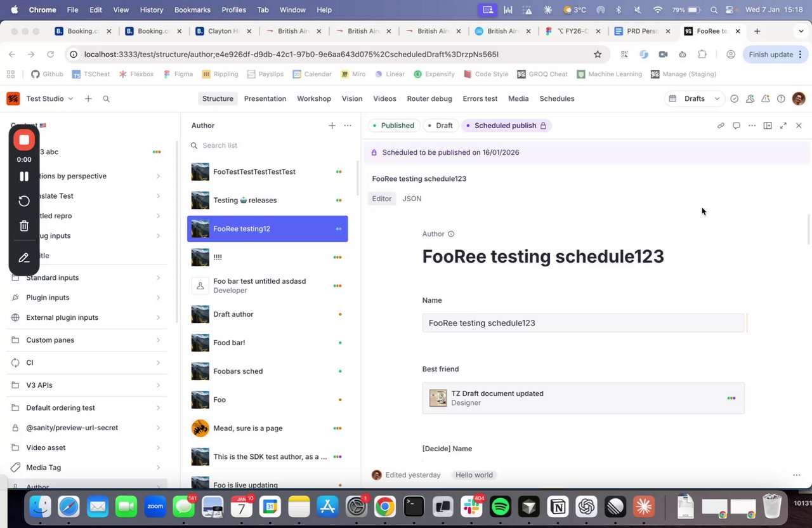Open Chrome extensions puzzle icon

click(x=702, y=55)
